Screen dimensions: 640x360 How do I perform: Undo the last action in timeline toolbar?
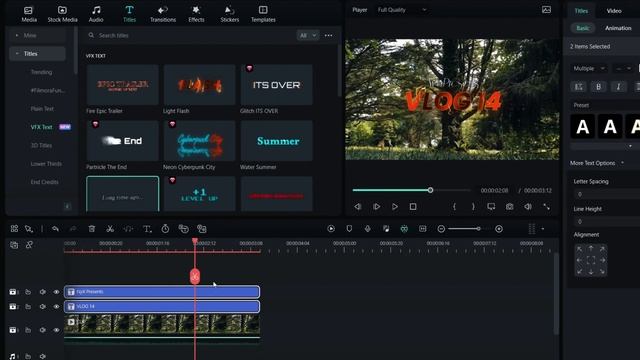point(55,229)
